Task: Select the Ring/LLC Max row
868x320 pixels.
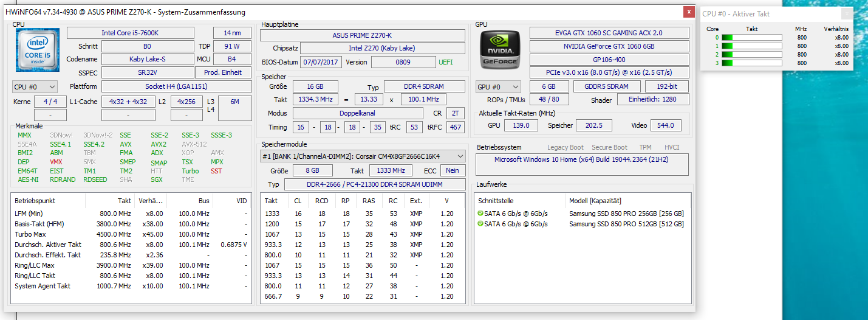Action: click(131, 265)
